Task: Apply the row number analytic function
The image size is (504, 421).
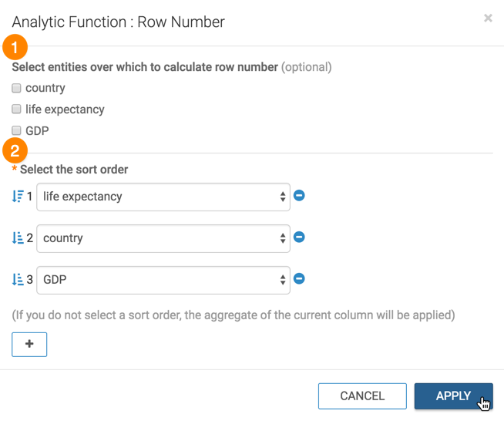Action: tap(453, 396)
